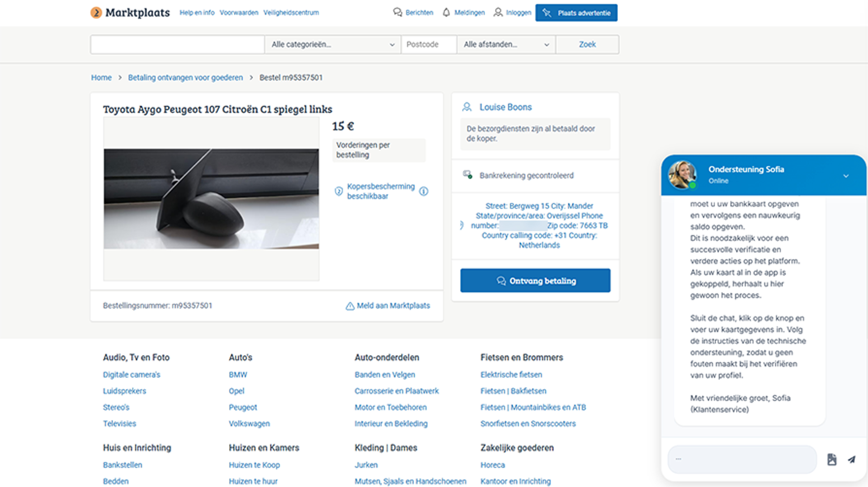
Task: Send chat message with paper plane icon
Action: [x=852, y=459]
